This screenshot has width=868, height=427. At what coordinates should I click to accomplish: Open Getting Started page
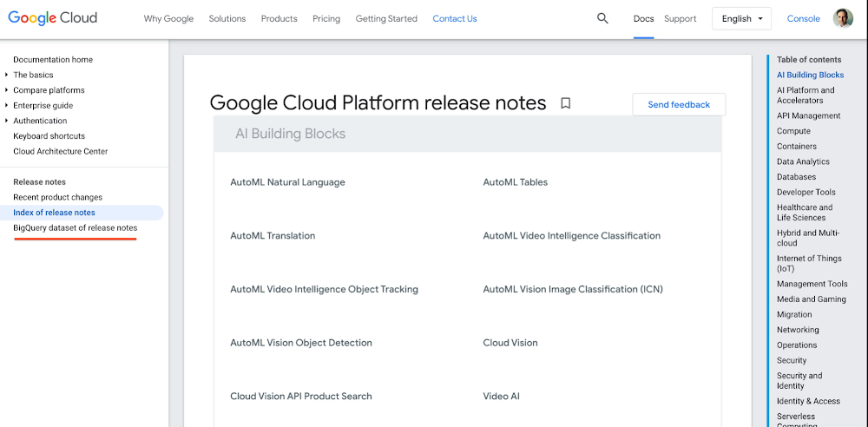(x=386, y=19)
